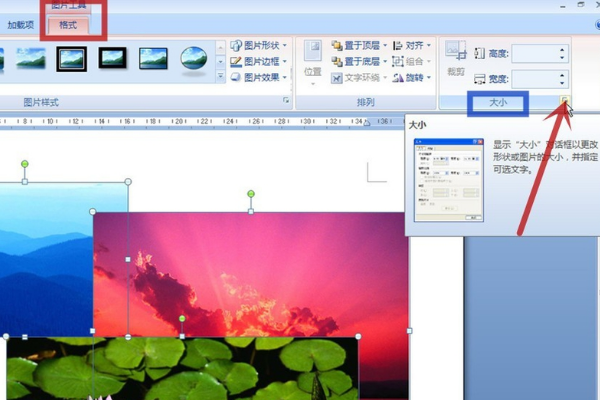Image resolution: width=600 pixels, height=400 pixels.
Task: Launch the 图片样式 group dialog
Action: (286, 100)
